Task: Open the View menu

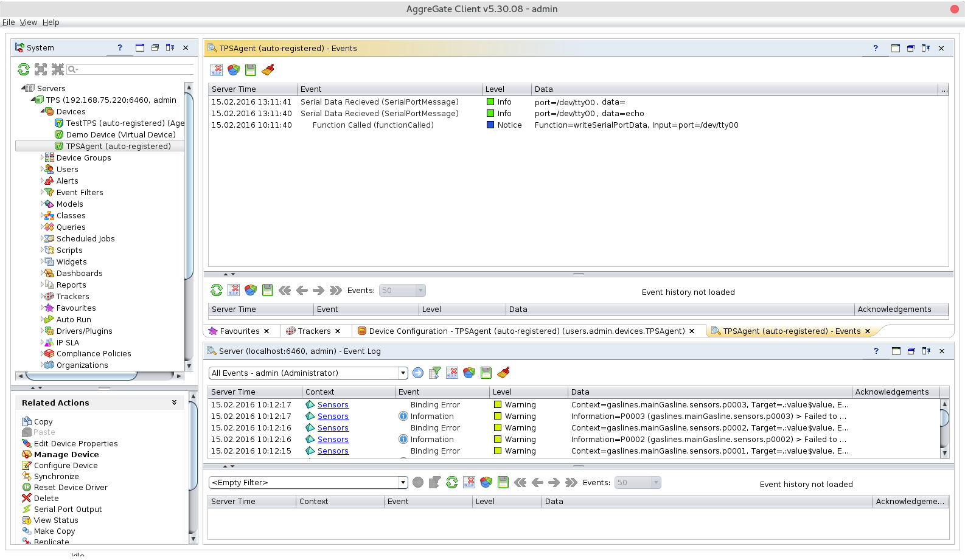Action: 28,22
